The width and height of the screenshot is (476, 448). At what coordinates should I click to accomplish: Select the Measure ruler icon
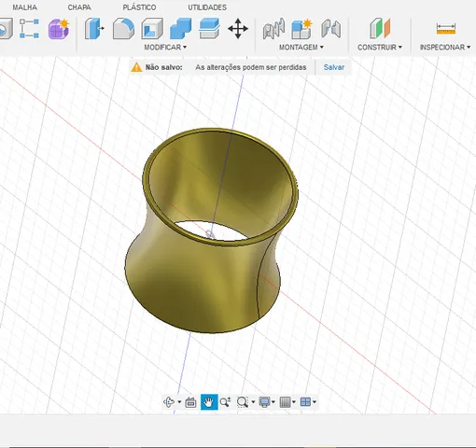[x=446, y=29]
